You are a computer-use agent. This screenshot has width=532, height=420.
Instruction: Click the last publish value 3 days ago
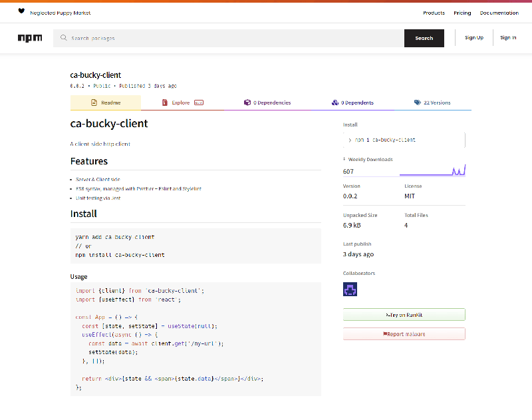[358, 254]
